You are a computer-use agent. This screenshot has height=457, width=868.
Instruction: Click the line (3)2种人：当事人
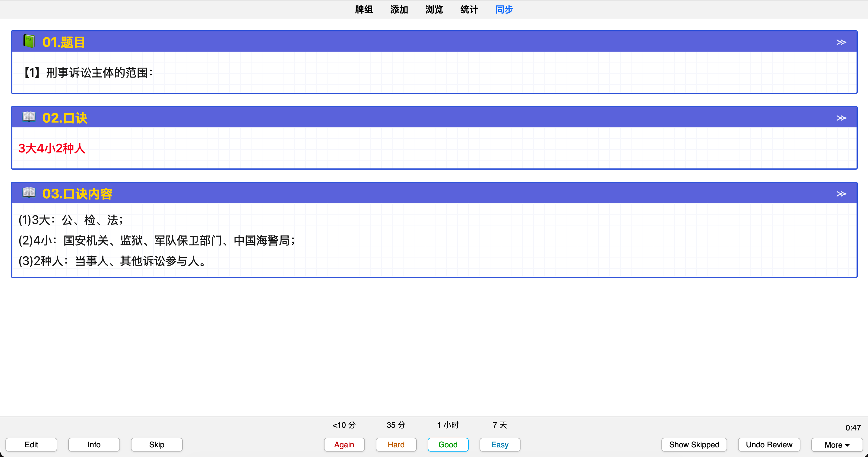click(112, 261)
